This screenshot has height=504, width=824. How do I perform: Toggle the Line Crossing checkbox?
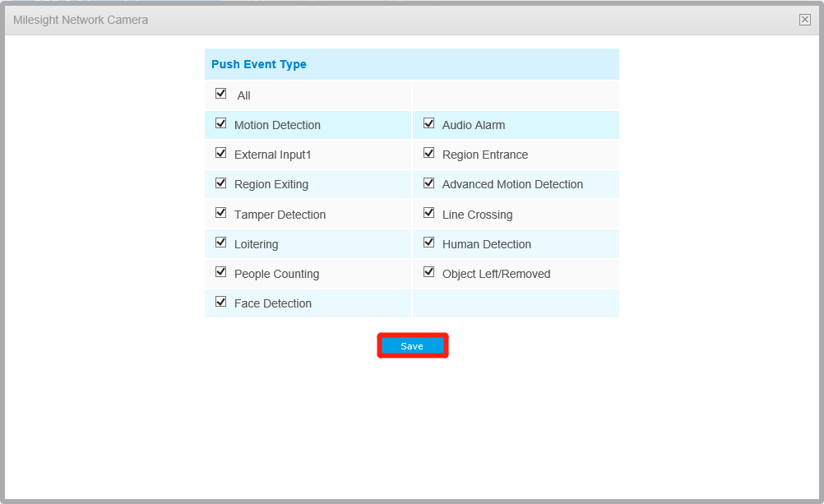click(428, 213)
